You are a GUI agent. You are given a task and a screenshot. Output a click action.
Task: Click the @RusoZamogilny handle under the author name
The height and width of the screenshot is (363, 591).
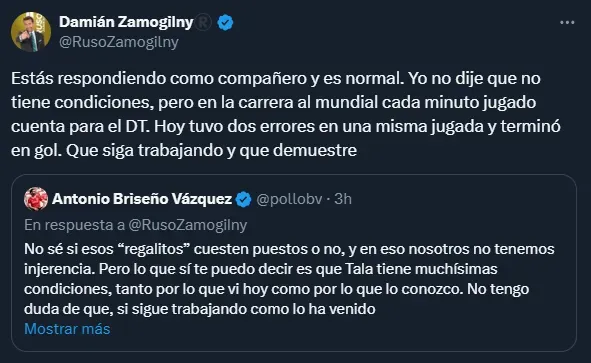point(119,42)
